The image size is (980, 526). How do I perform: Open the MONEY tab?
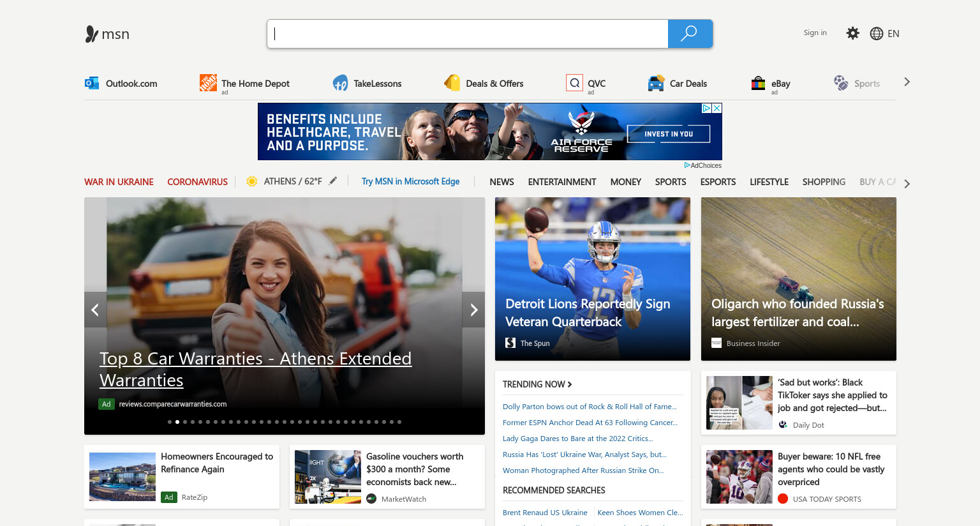pos(625,182)
